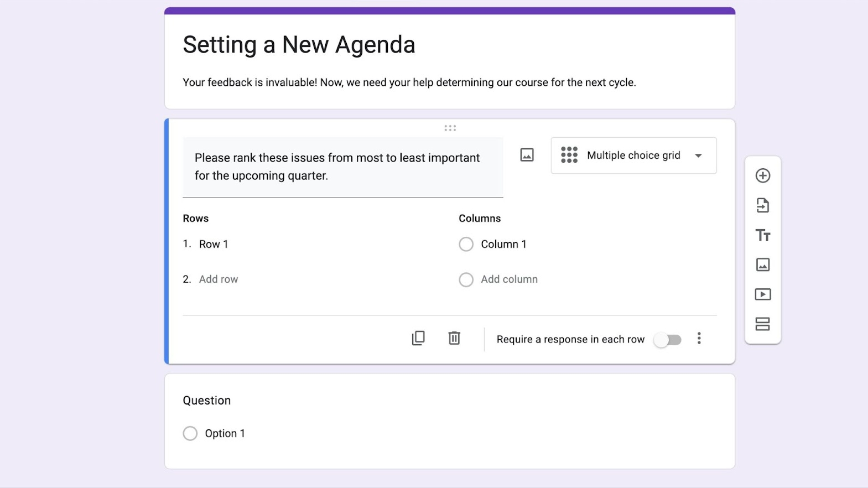868x488 pixels.
Task: Click the Add column field
Action: (x=509, y=279)
